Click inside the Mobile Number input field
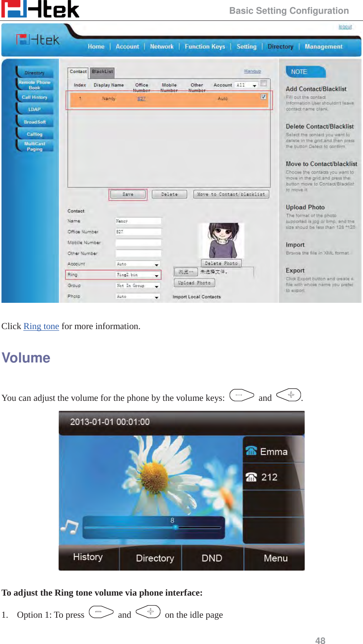 tap(138, 242)
